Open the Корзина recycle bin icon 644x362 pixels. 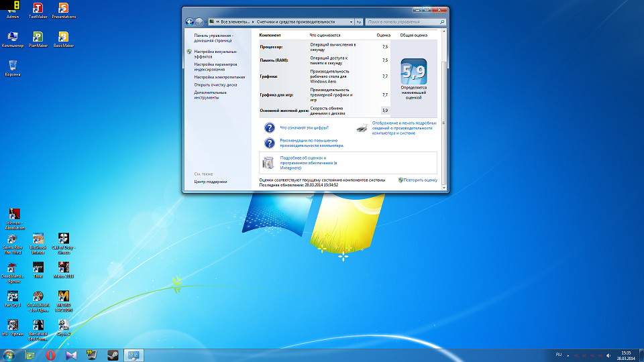[x=13, y=68]
